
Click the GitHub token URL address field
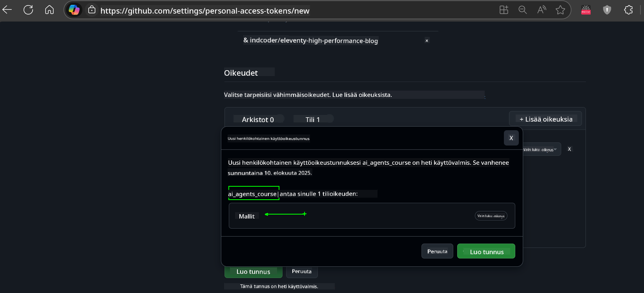[205, 11]
